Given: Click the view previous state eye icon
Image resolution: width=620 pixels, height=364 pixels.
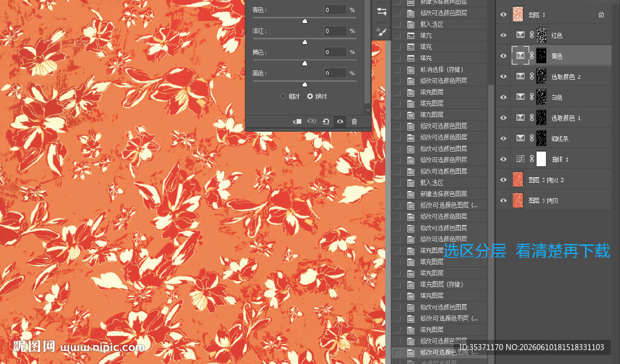Looking at the screenshot, I should [312, 121].
